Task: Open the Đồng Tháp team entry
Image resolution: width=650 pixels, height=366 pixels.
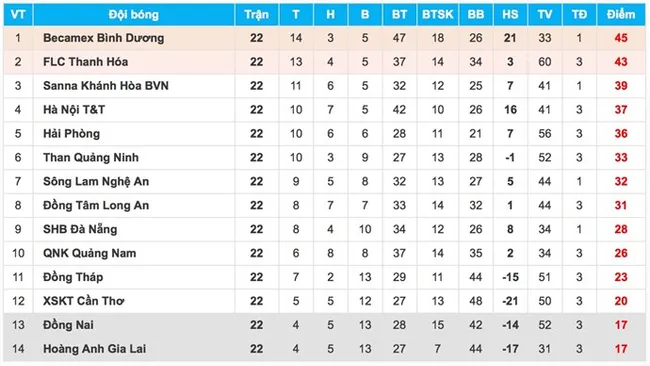Action: point(73,277)
